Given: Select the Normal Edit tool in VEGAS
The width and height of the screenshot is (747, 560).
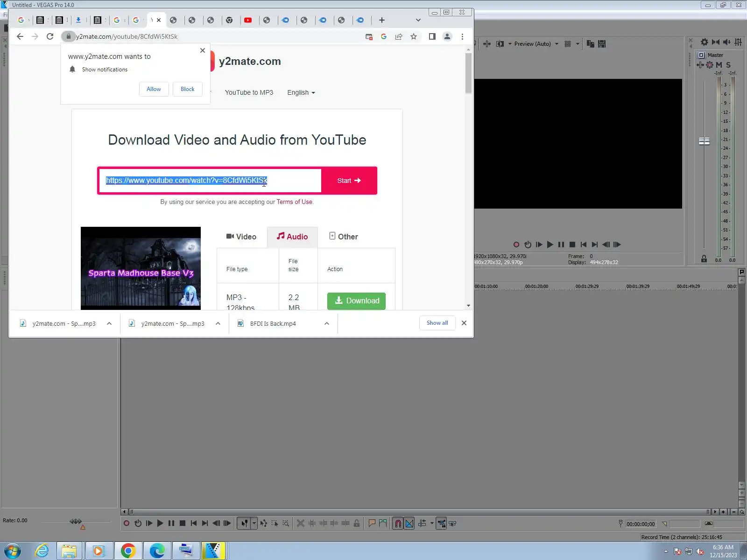Looking at the screenshot, I should point(244,524).
